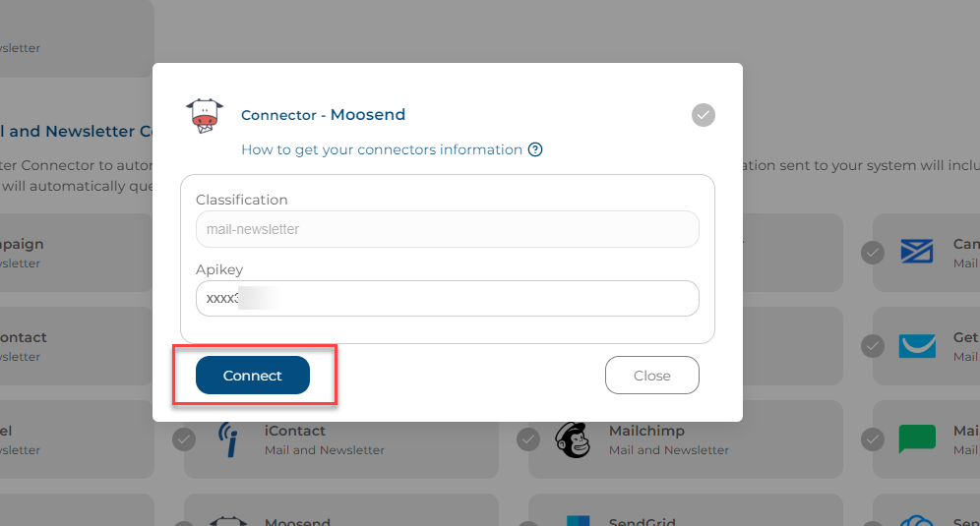The height and width of the screenshot is (526, 980).
Task: Toggle checkmark beside green speech bubble
Action: [873, 439]
